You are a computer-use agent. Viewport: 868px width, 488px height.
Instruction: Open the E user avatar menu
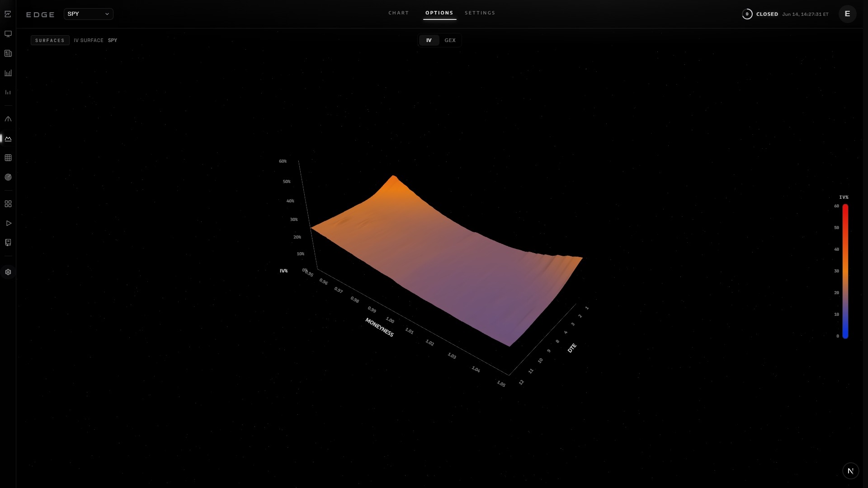pyautogui.click(x=847, y=14)
